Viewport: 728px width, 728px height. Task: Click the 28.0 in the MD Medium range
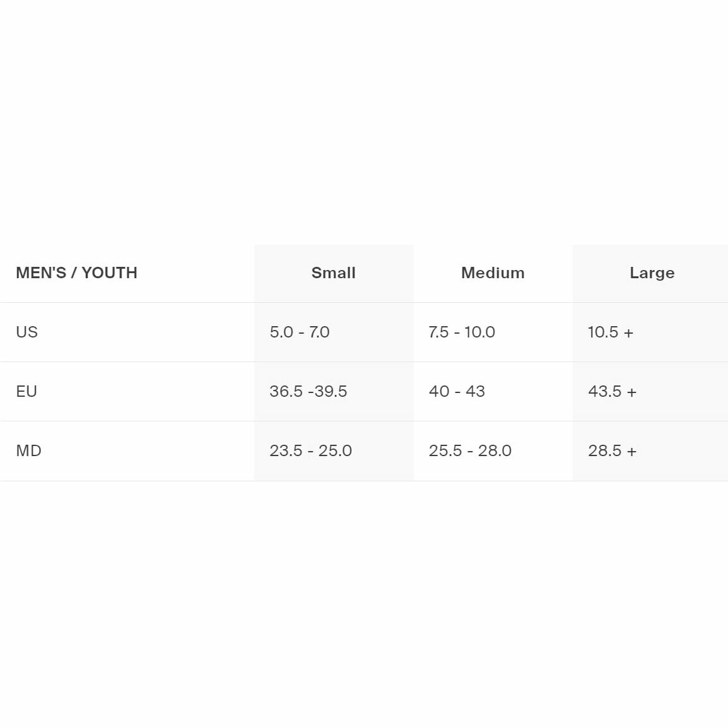tap(495, 451)
